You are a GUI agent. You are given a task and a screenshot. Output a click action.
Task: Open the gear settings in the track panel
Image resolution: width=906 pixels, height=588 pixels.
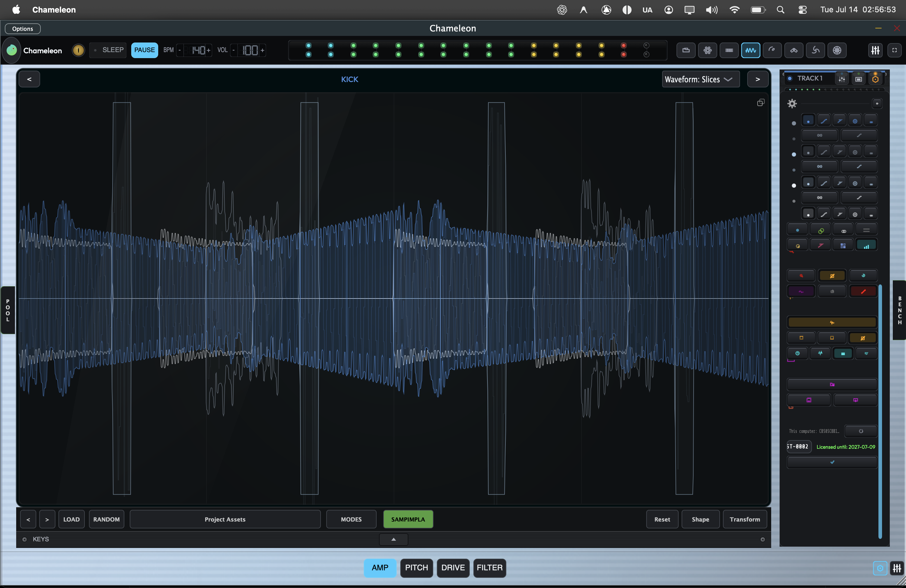coord(792,104)
